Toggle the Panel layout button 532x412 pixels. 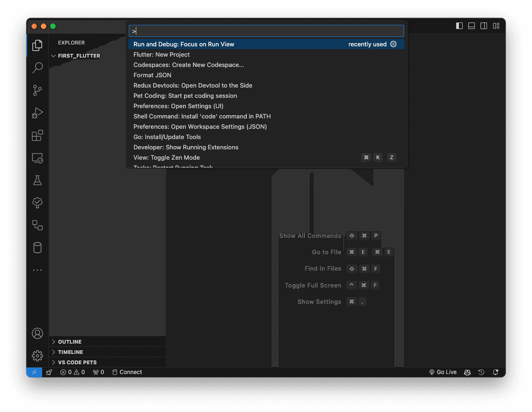point(472,26)
